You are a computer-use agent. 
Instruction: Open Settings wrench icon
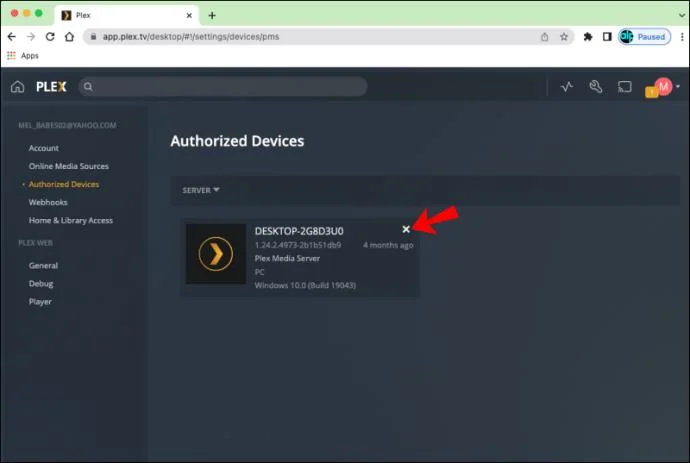pos(595,87)
